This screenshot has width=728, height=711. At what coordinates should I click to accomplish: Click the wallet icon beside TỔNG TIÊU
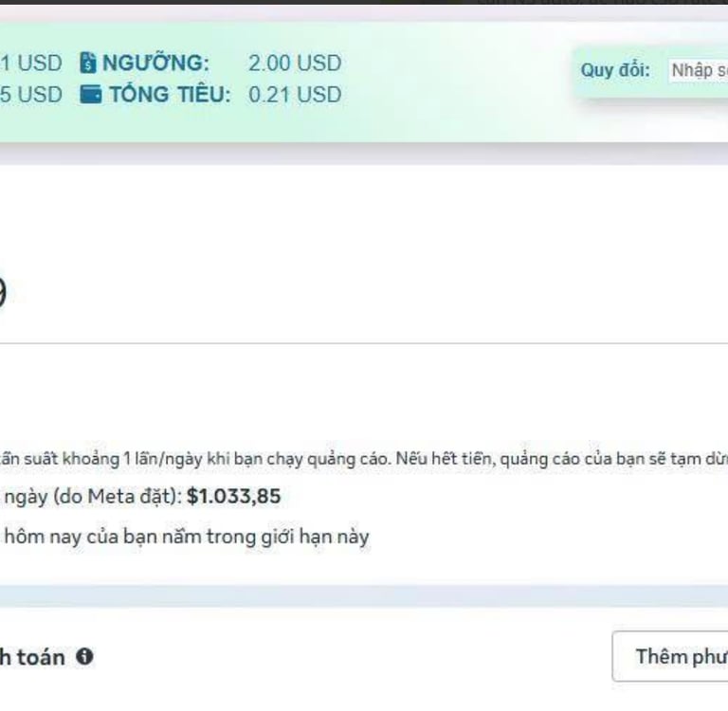91,94
